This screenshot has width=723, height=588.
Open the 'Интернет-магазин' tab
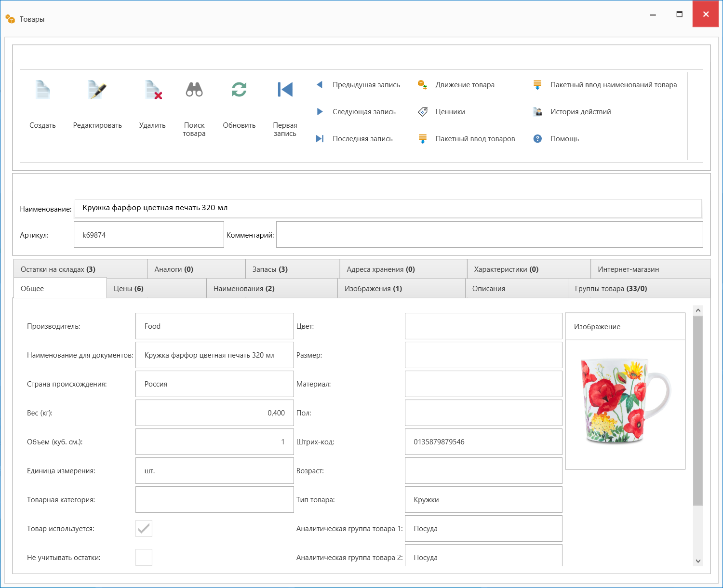point(651,269)
